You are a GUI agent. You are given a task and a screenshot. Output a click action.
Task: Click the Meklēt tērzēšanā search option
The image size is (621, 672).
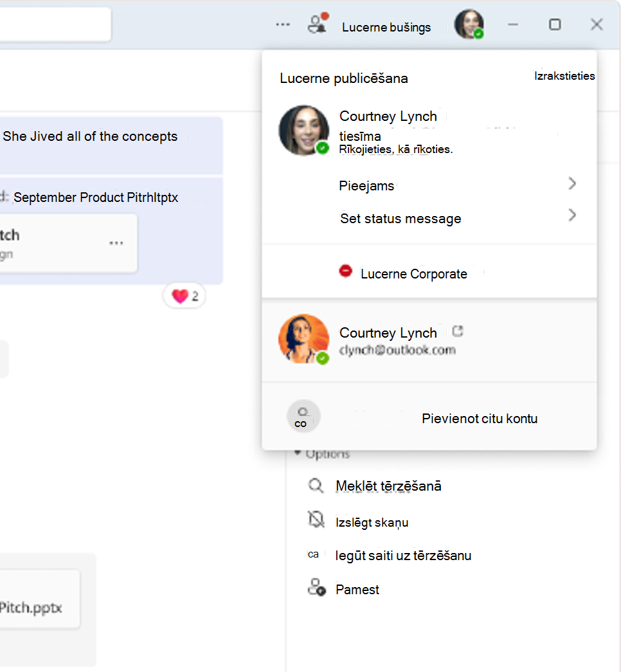coord(388,486)
